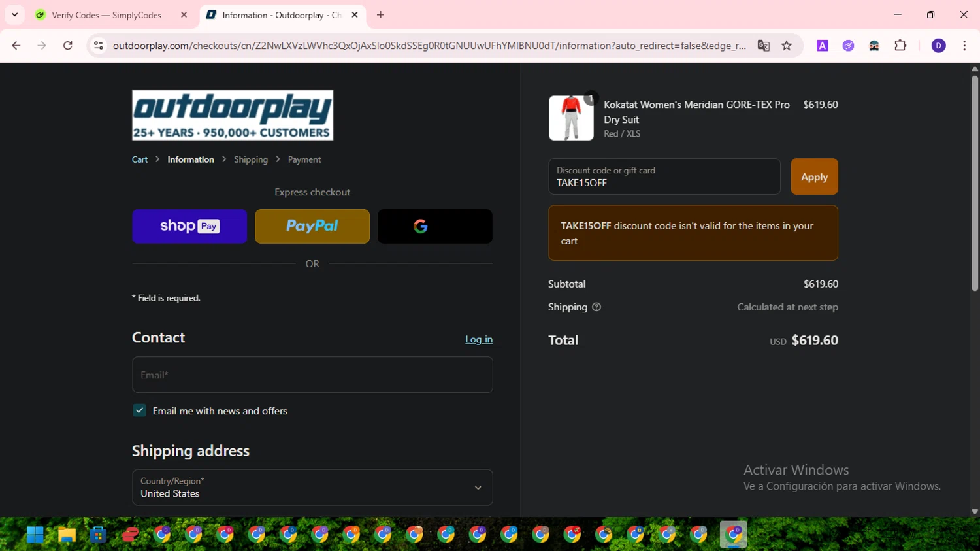980x551 pixels.
Task: Click the 'Express checkout' heading
Action: click(312, 192)
